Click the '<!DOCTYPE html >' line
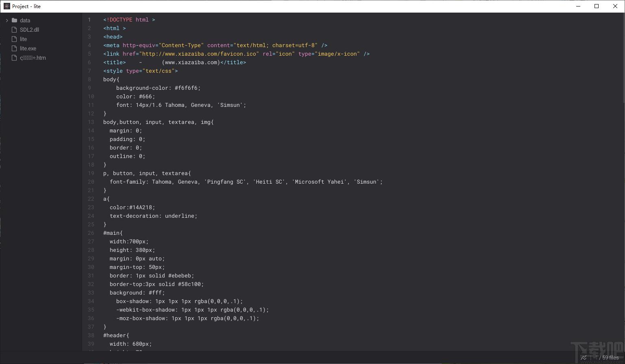625x364 pixels. (129, 19)
